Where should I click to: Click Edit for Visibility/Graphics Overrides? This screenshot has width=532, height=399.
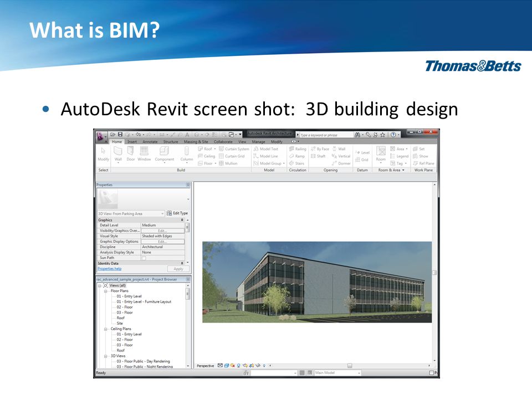(162, 231)
